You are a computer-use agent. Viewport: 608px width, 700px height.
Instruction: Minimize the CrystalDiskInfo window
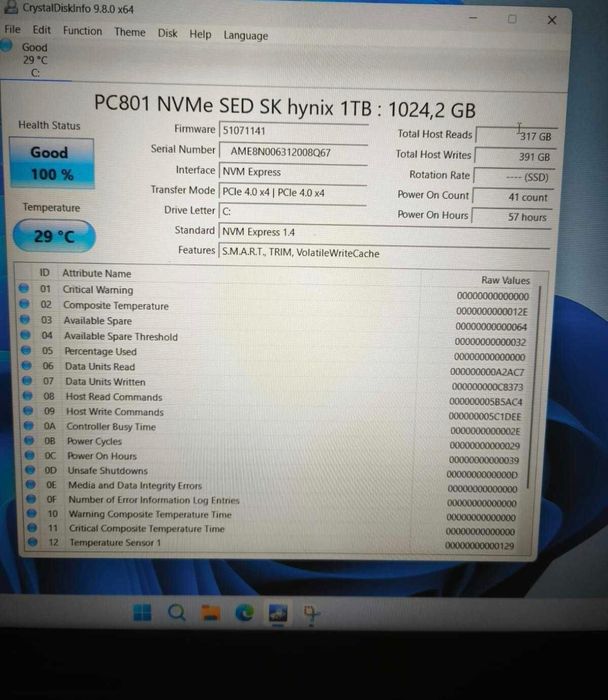[x=473, y=18]
